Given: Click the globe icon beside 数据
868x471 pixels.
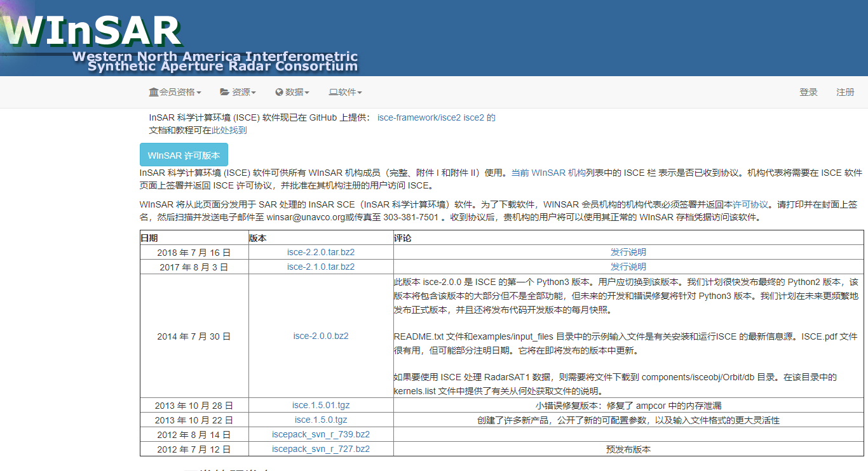Looking at the screenshot, I should click(x=279, y=92).
